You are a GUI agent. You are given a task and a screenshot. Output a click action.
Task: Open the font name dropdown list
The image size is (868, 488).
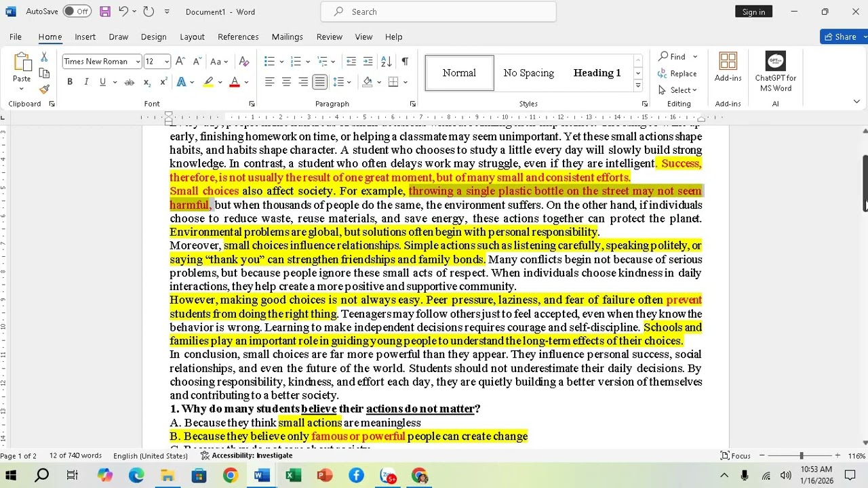[138, 62]
